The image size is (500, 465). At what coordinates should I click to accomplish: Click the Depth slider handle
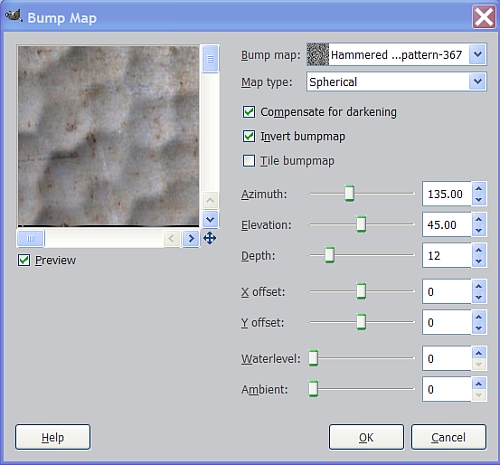pyautogui.click(x=329, y=255)
